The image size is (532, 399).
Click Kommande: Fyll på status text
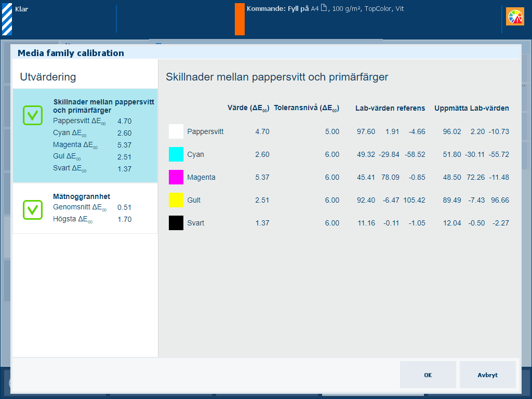[x=278, y=8]
